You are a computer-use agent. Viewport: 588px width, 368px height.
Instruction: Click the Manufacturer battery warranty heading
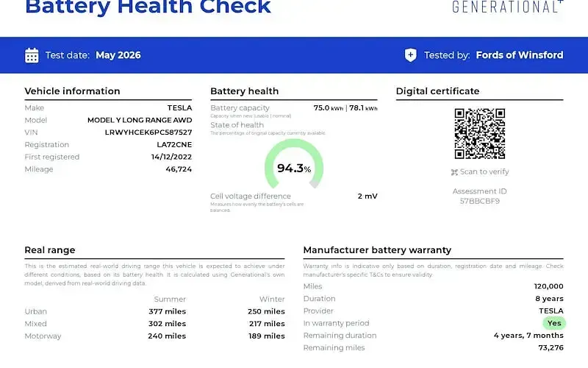tap(377, 250)
